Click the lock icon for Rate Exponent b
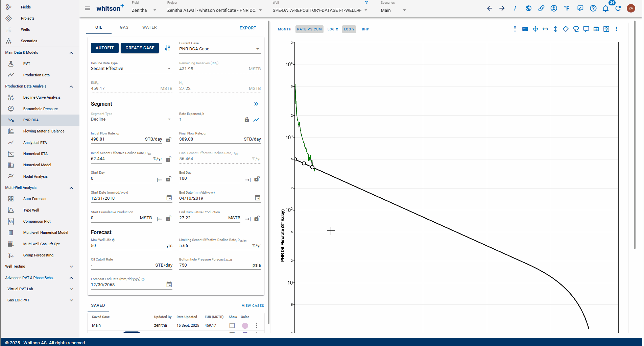The width and height of the screenshot is (644, 346). click(247, 120)
